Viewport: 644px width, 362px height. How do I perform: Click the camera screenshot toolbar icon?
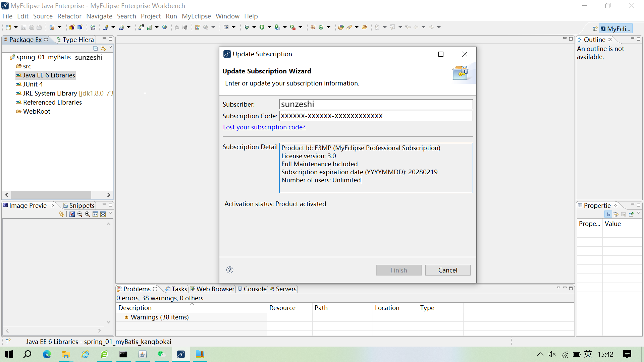pos(226,27)
